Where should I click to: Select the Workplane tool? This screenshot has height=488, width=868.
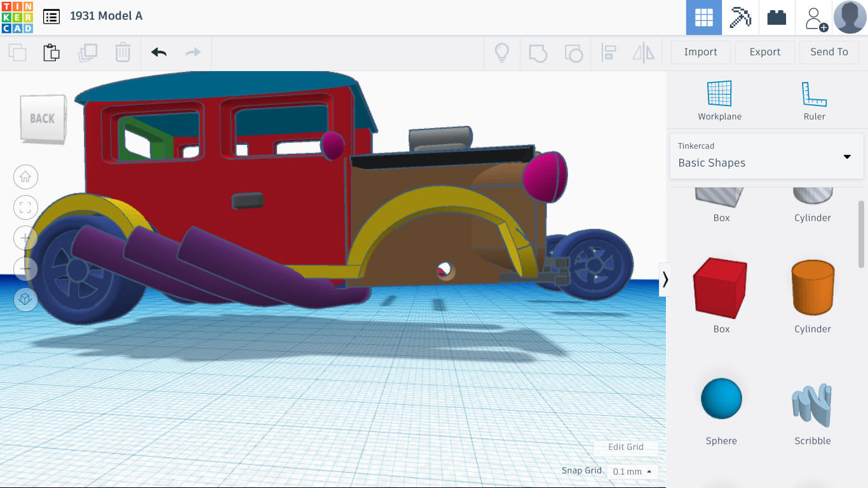coord(719,98)
